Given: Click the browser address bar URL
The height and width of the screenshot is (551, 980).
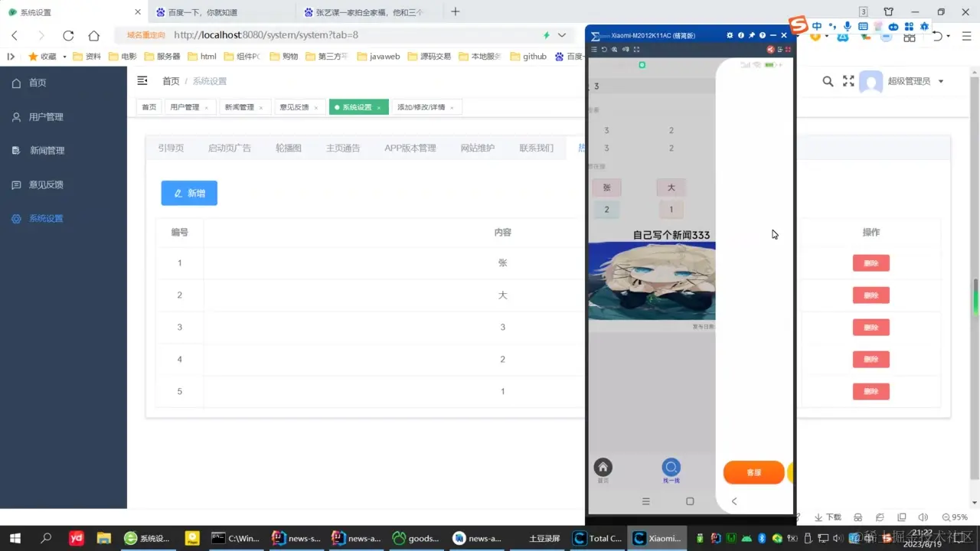Looking at the screenshot, I should coord(266,35).
